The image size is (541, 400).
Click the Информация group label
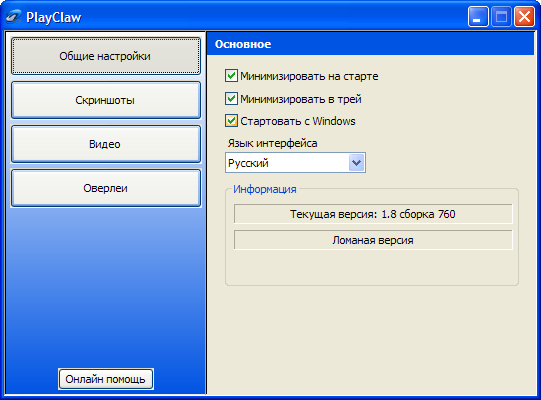[x=265, y=189]
